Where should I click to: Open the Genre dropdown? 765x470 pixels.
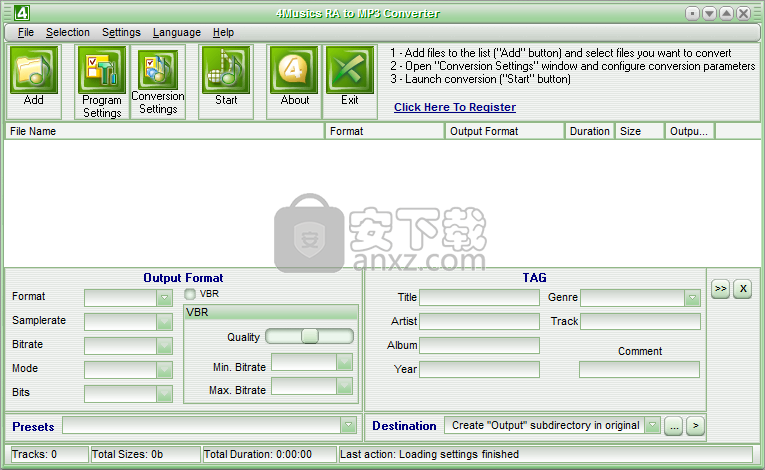[x=692, y=298]
